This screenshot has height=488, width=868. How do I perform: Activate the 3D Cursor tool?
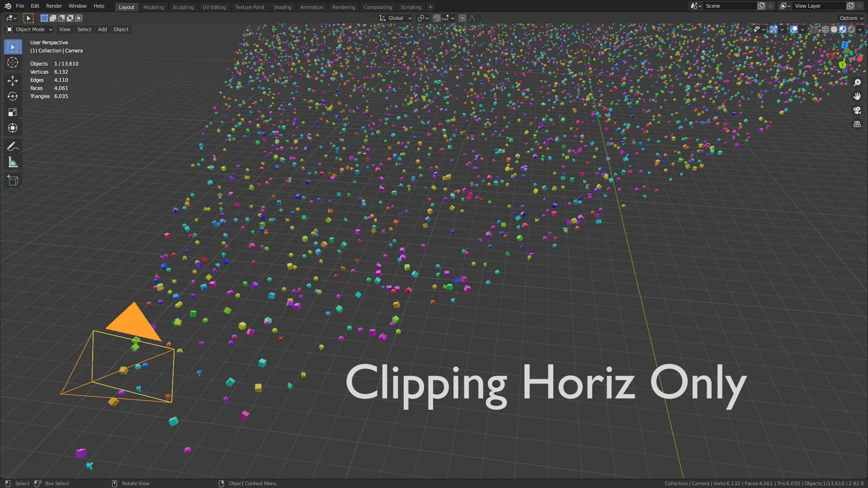[12, 63]
